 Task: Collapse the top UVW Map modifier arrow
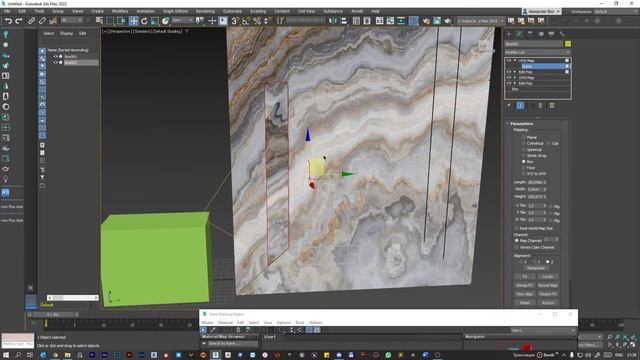[x=515, y=60]
